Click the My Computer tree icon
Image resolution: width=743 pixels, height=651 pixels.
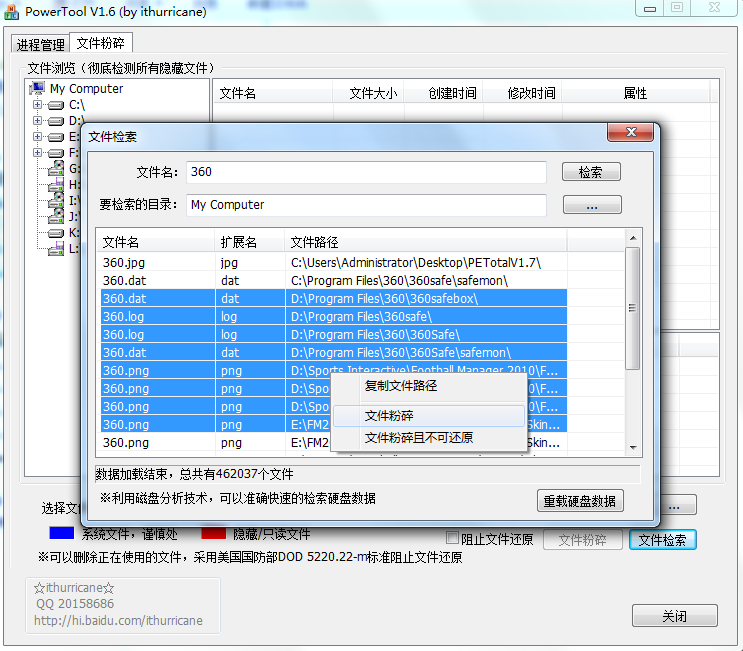pyautogui.click(x=36, y=89)
